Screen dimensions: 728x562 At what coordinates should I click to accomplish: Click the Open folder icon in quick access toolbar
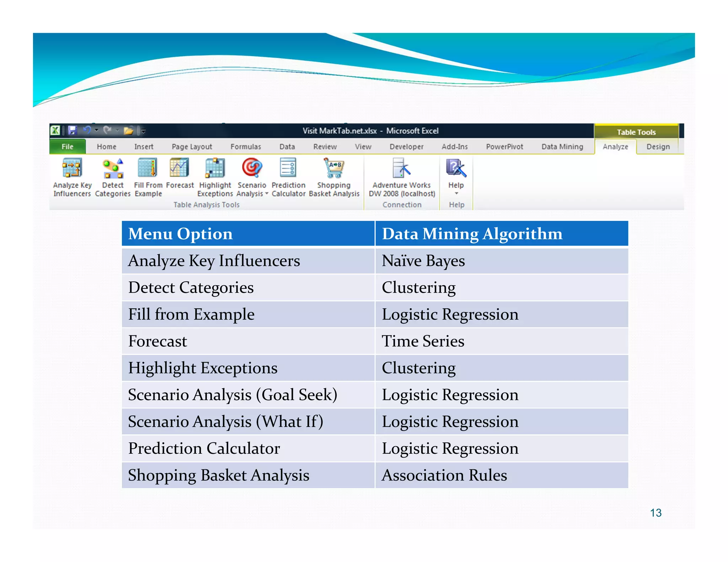click(128, 130)
